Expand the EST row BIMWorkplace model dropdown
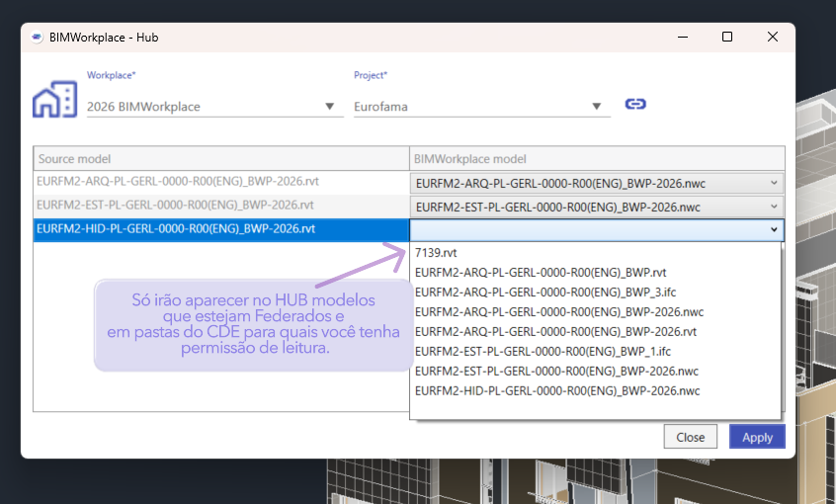 pos(597,207)
